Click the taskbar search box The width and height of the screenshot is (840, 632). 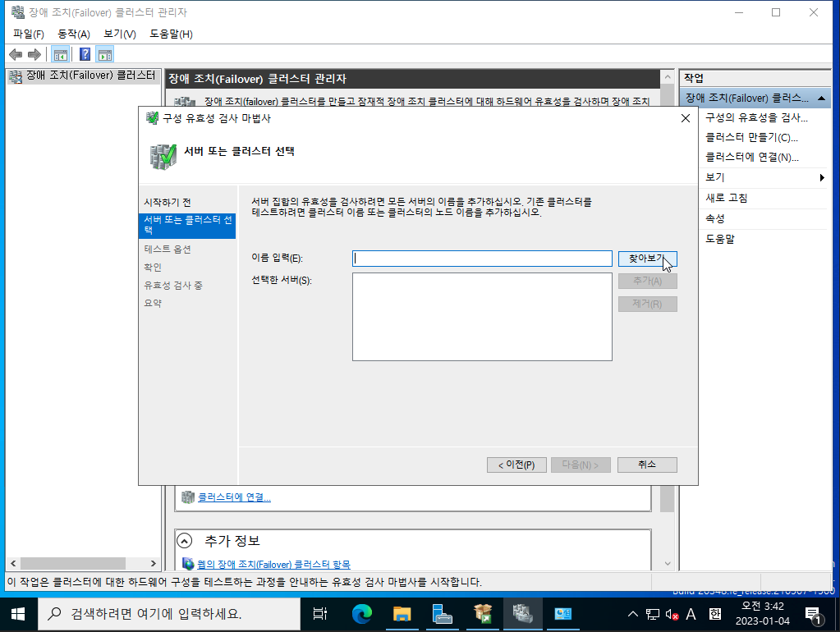(169, 614)
